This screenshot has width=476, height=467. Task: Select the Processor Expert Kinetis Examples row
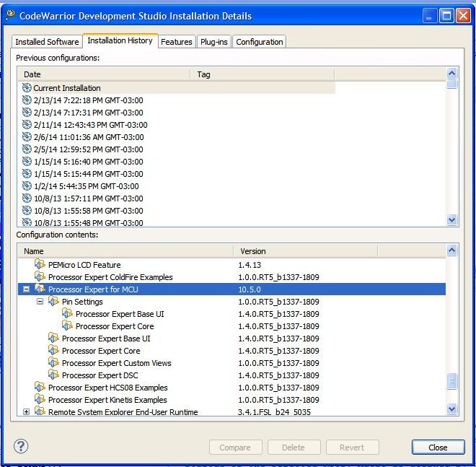coord(232,400)
